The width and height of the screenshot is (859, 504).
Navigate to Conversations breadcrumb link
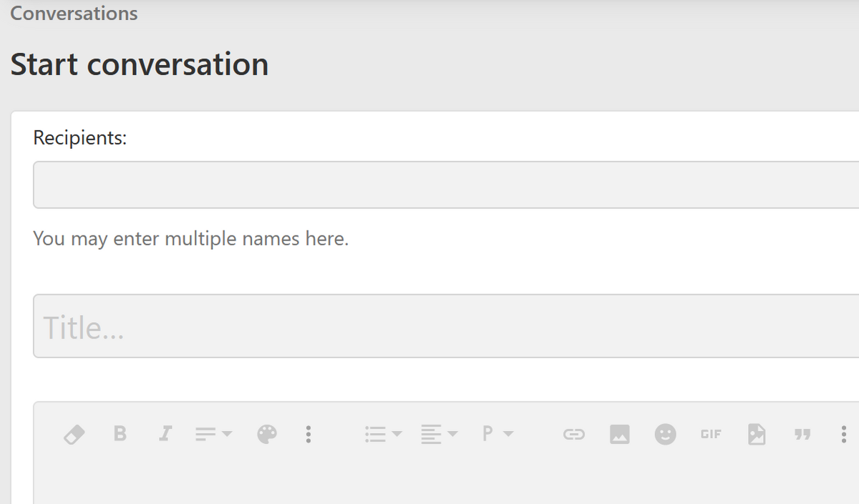(x=73, y=13)
